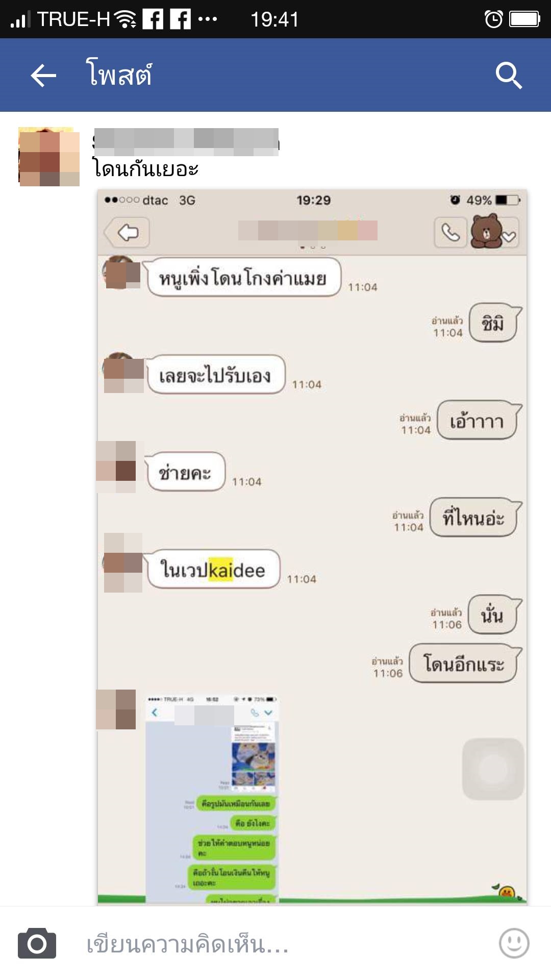Image resolution: width=551 pixels, height=980 pixels.
Task: Tap the AssistiveTouch floating button
Action: [493, 769]
